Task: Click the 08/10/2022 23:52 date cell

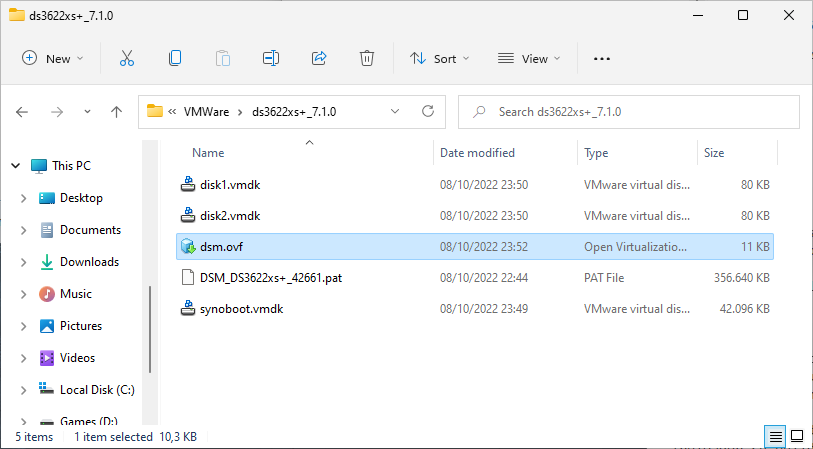Action: click(484, 247)
